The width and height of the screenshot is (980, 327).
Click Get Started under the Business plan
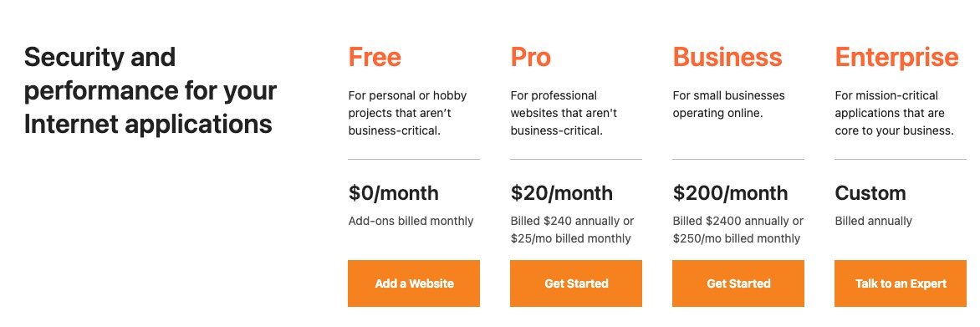[738, 284]
